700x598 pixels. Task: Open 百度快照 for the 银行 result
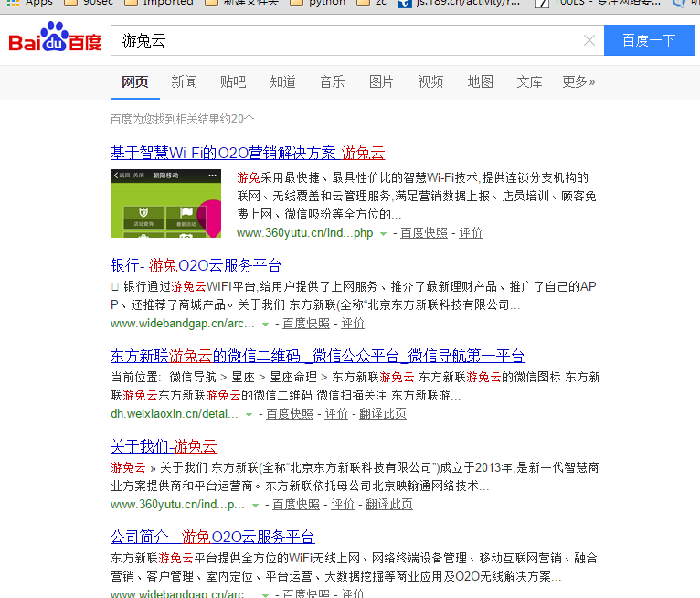tap(306, 324)
